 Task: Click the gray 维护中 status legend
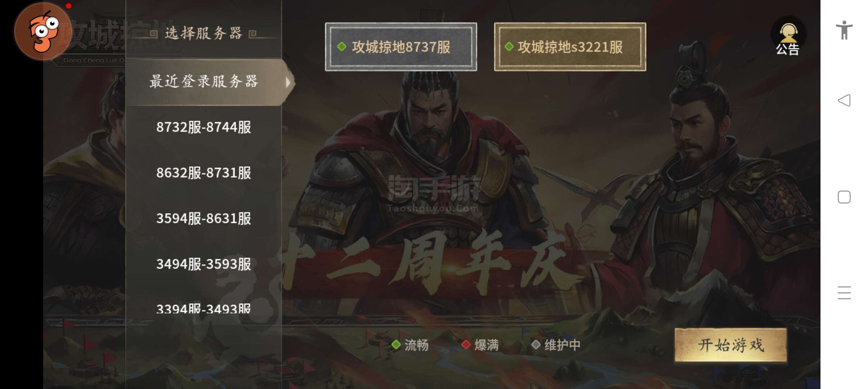[556, 345]
